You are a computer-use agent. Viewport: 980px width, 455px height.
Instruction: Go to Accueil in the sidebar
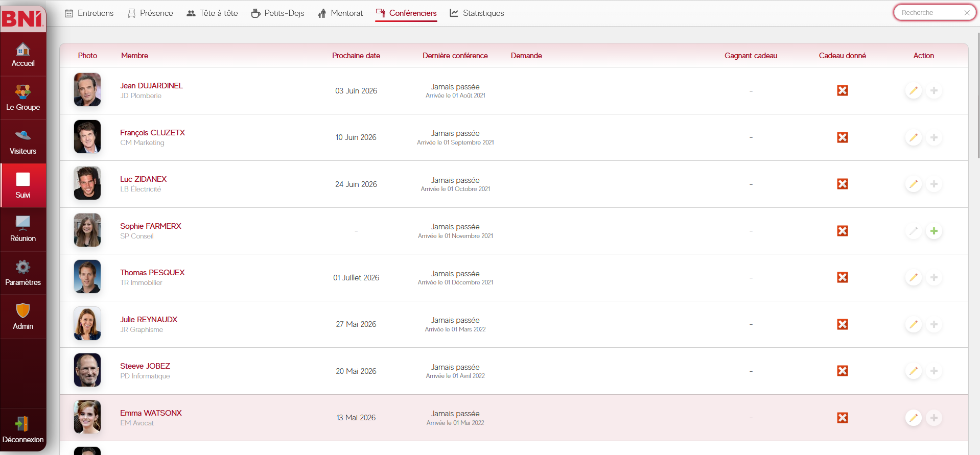tap(23, 55)
